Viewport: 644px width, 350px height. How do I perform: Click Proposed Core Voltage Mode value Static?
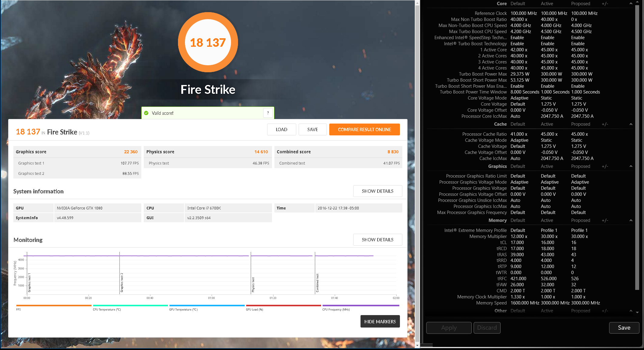(x=576, y=98)
